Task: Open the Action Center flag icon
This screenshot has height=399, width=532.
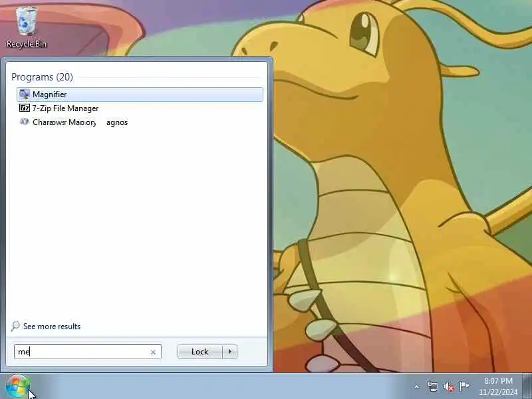Action: coord(464,386)
